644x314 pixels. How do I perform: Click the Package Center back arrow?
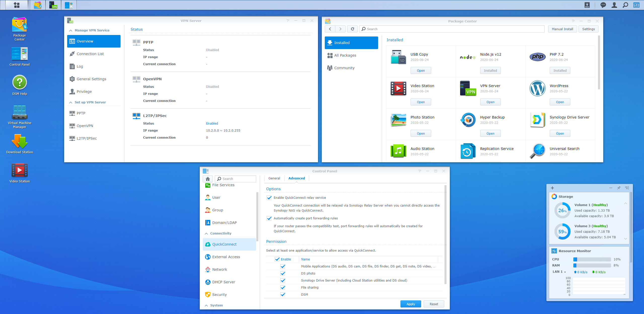click(x=330, y=29)
